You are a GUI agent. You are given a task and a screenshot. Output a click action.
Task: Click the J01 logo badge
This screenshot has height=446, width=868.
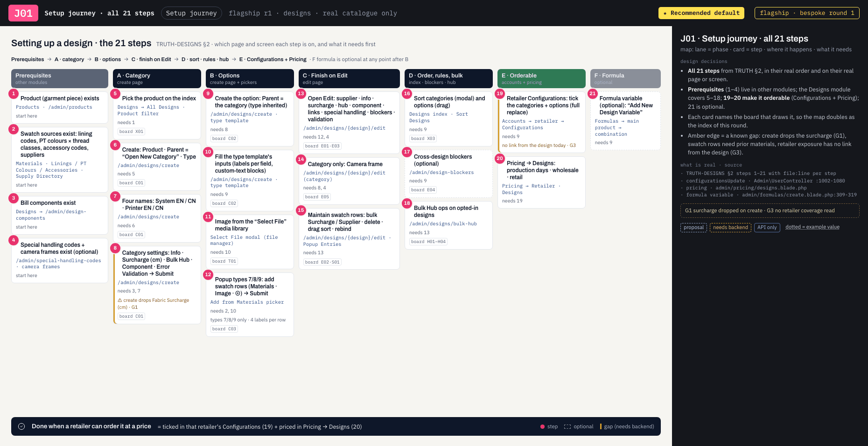[23, 13]
